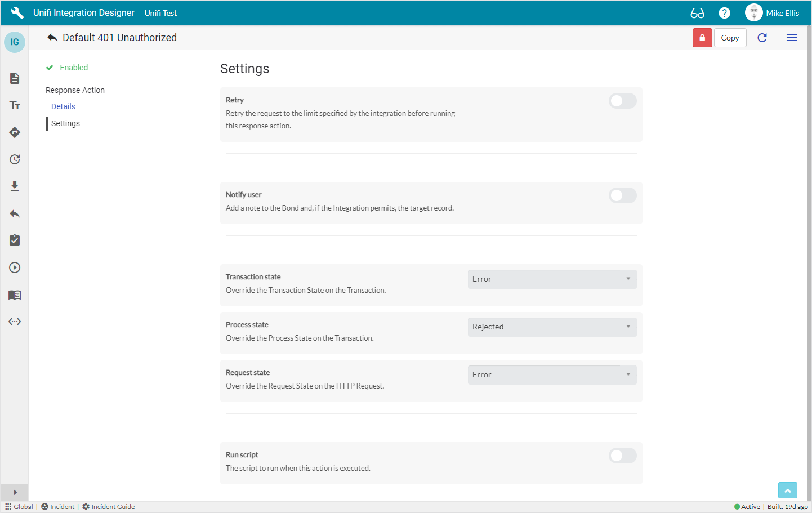Click the scheduled scripts clock icon

click(15, 159)
